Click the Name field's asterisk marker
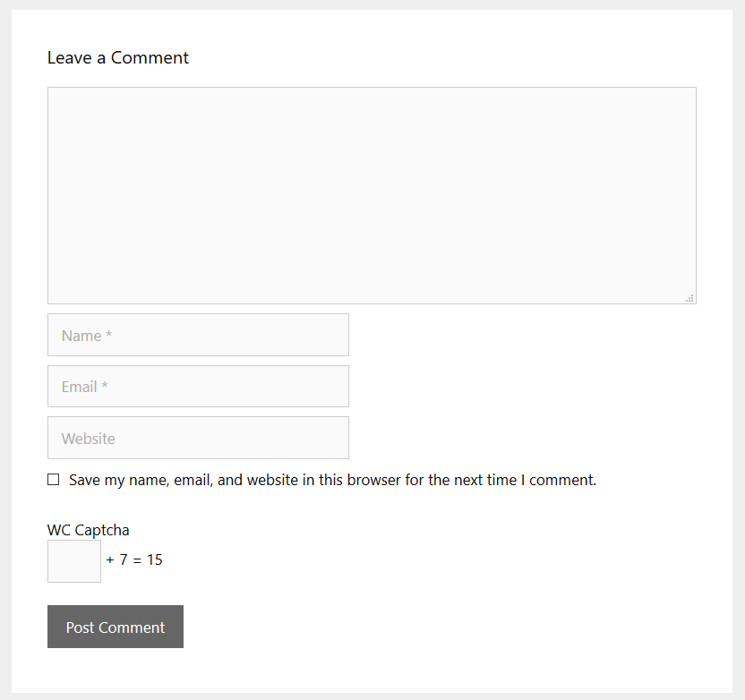The width and height of the screenshot is (745, 700). (x=109, y=334)
